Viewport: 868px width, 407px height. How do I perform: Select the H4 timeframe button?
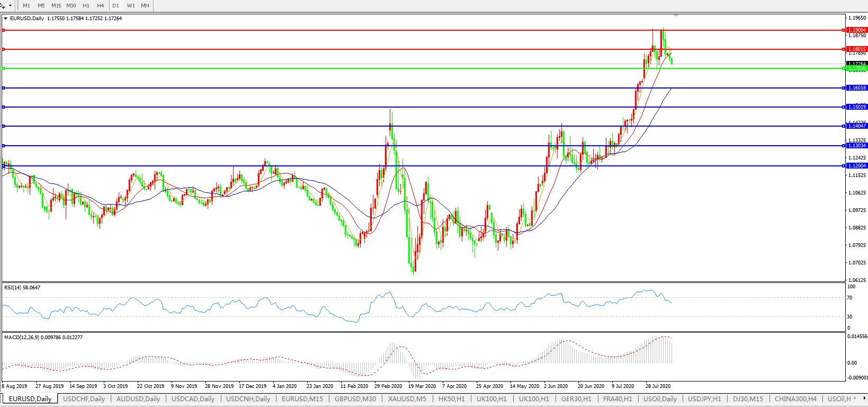pos(101,5)
